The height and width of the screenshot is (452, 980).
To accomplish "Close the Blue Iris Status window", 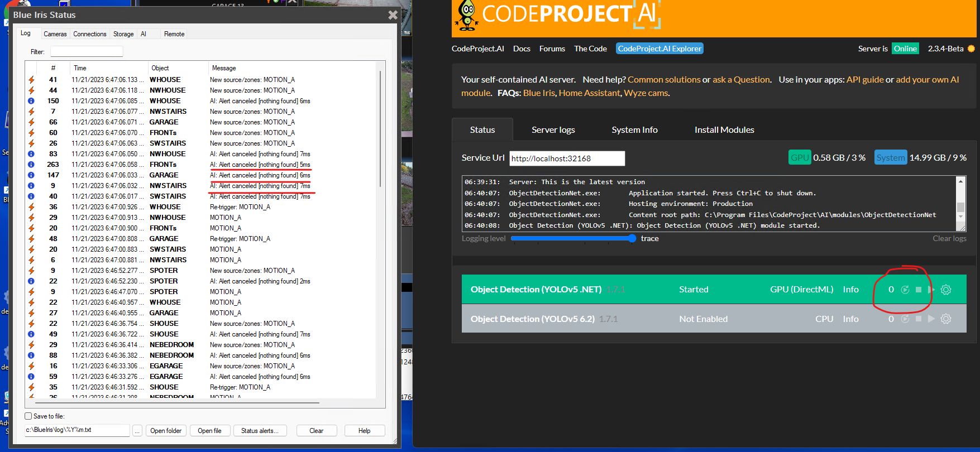I will pyautogui.click(x=393, y=15).
